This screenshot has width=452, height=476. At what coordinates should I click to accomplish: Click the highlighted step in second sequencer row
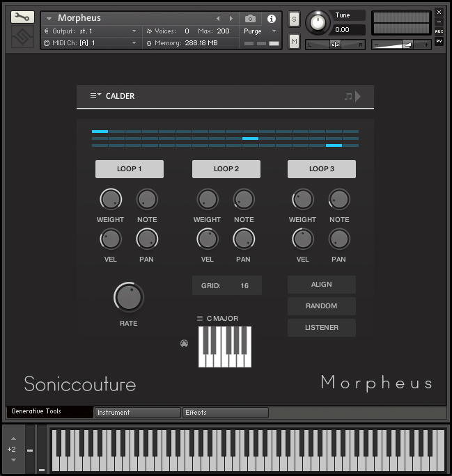point(250,138)
